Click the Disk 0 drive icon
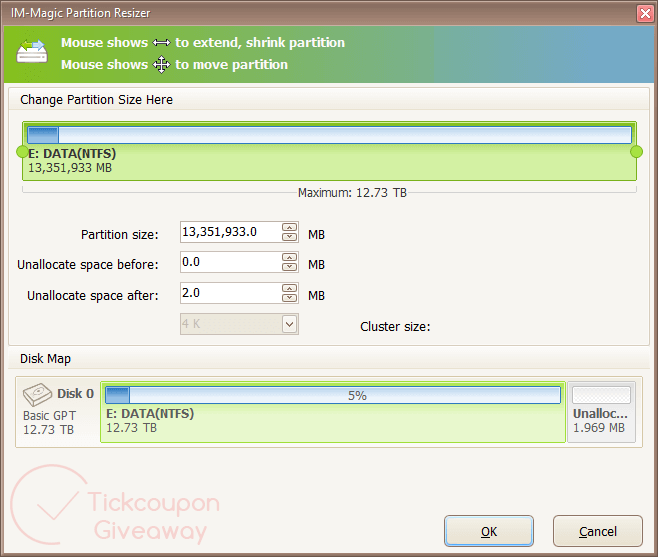The height and width of the screenshot is (557, 658). (x=37, y=395)
